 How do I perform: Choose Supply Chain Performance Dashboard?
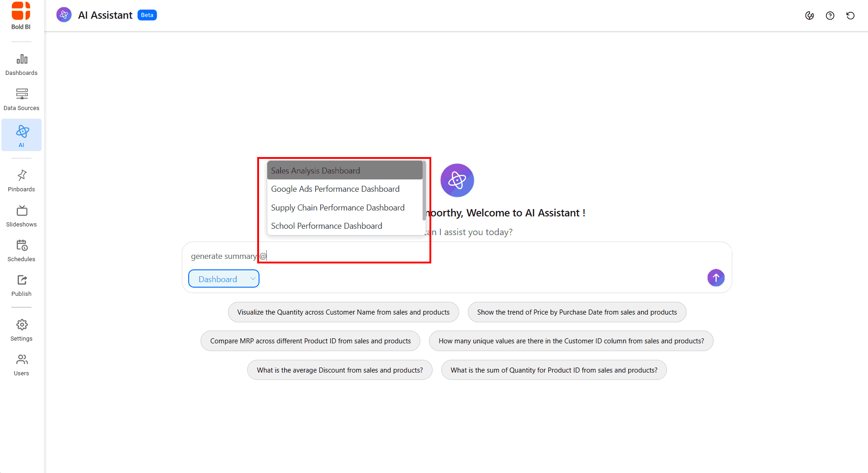pyautogui.click(x=345, y=208)
